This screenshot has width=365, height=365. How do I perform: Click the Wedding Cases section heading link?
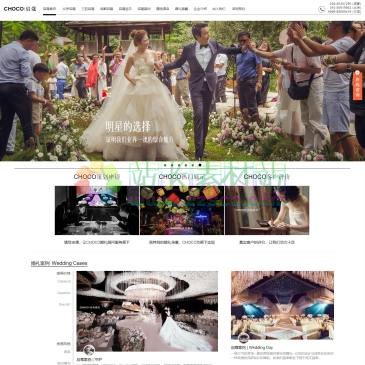coord(59,263)
